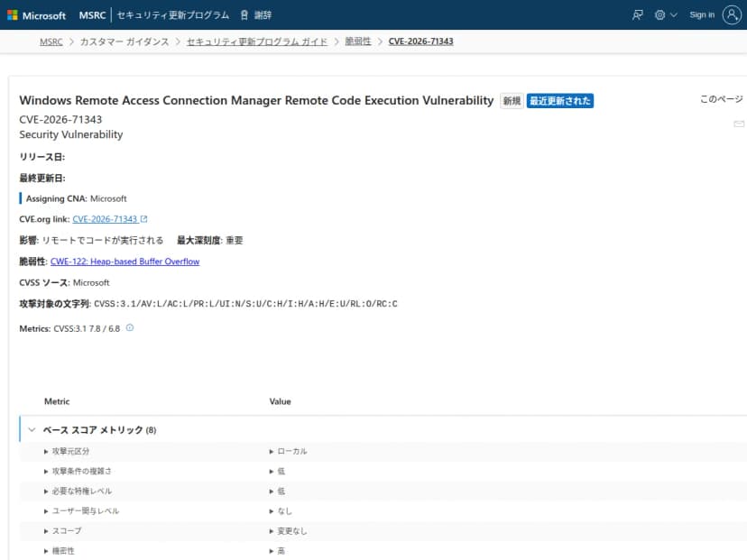
Task: Click the Microsoft logo in the header
Action: point(37,15)
